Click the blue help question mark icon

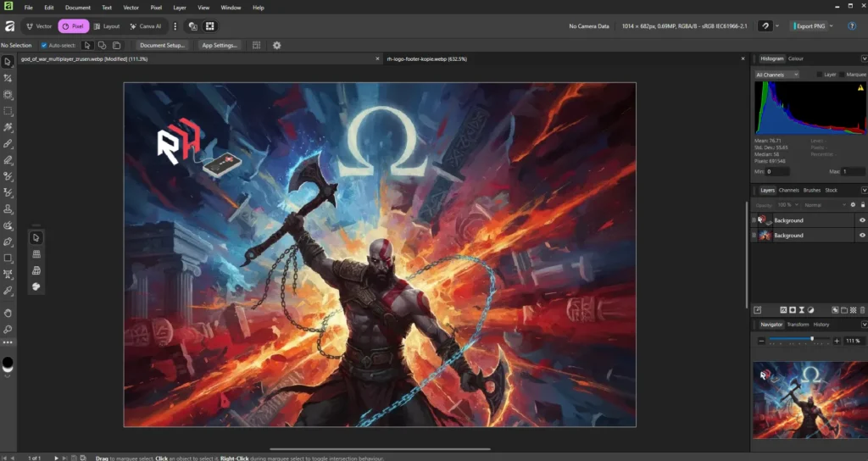(x=852, y=26)
